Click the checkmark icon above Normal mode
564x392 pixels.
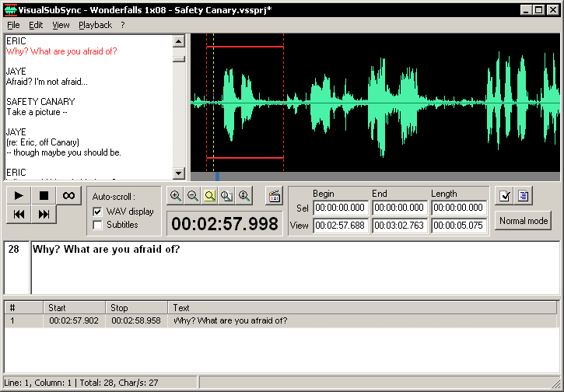(x=505, y=196)
